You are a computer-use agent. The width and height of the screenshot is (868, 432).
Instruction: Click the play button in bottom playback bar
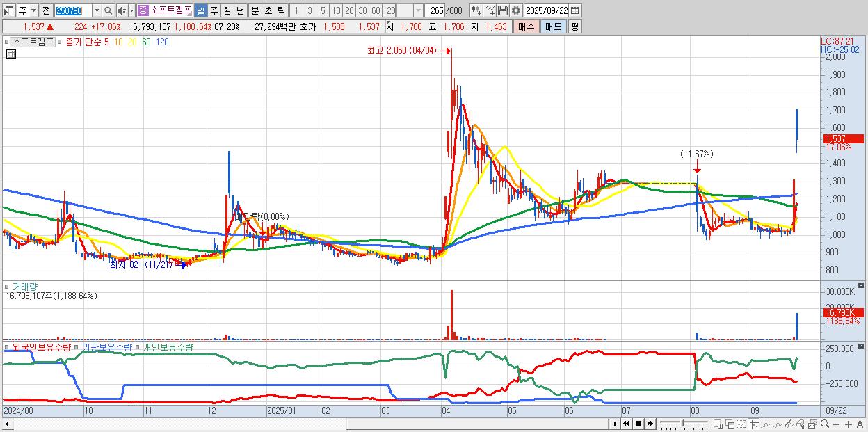(616, 424)
